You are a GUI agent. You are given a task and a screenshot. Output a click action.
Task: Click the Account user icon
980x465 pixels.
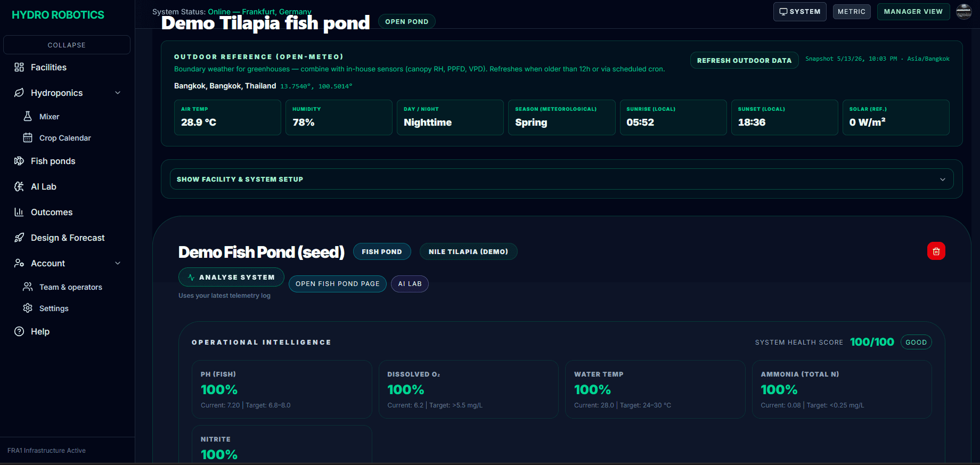coord(19,263)
